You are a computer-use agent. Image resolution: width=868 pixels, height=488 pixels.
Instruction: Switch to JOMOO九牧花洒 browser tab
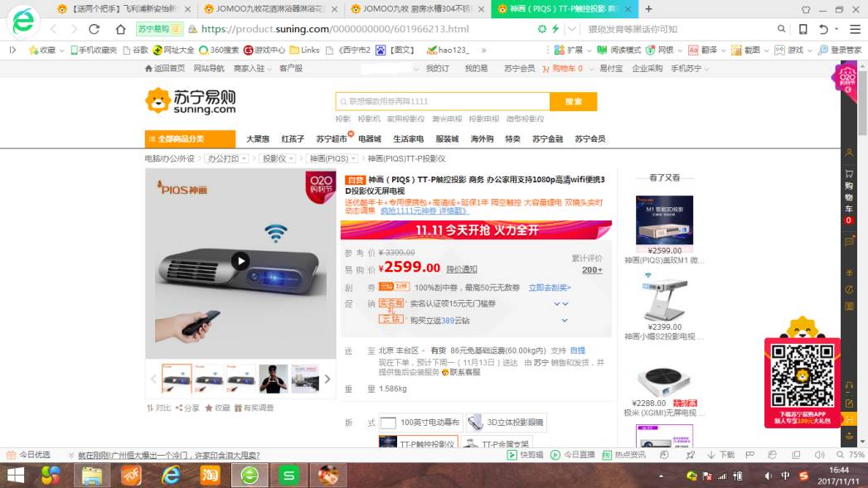271,9
